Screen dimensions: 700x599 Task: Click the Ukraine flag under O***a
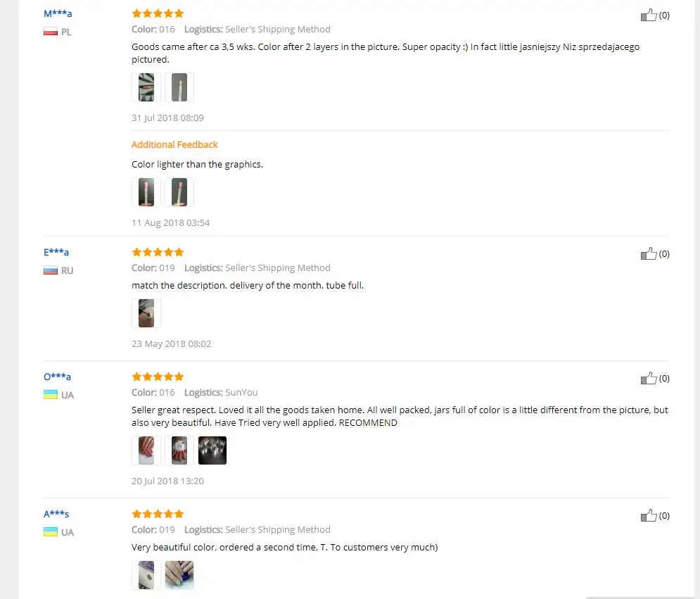point(51,395)
